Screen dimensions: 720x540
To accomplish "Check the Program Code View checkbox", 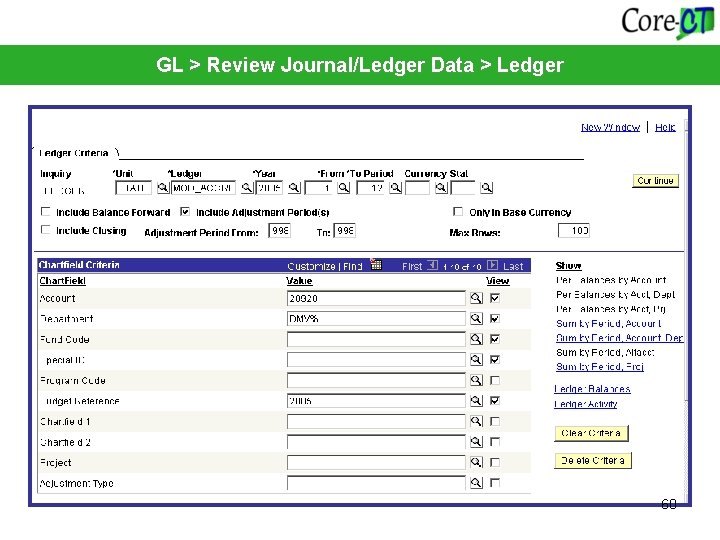I will tap(495, 380).
